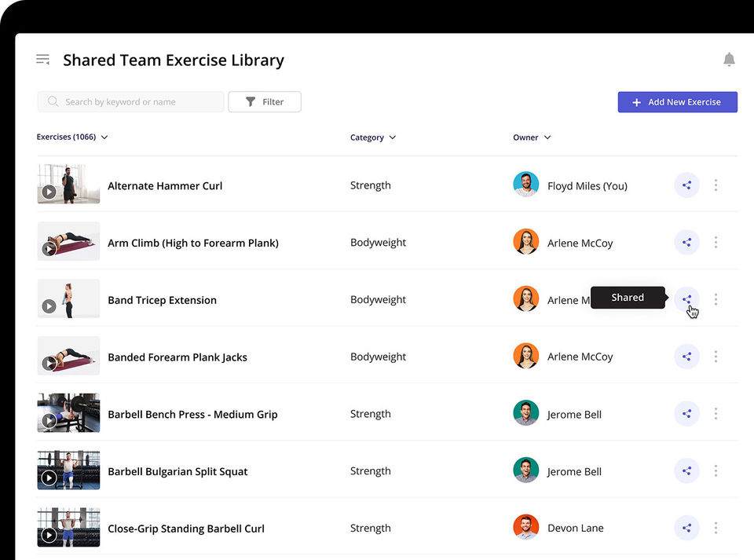754x560 pixels.
Task: Play Barbell Bulgarian Split Squat thumbnail
Action: [68, 470]
